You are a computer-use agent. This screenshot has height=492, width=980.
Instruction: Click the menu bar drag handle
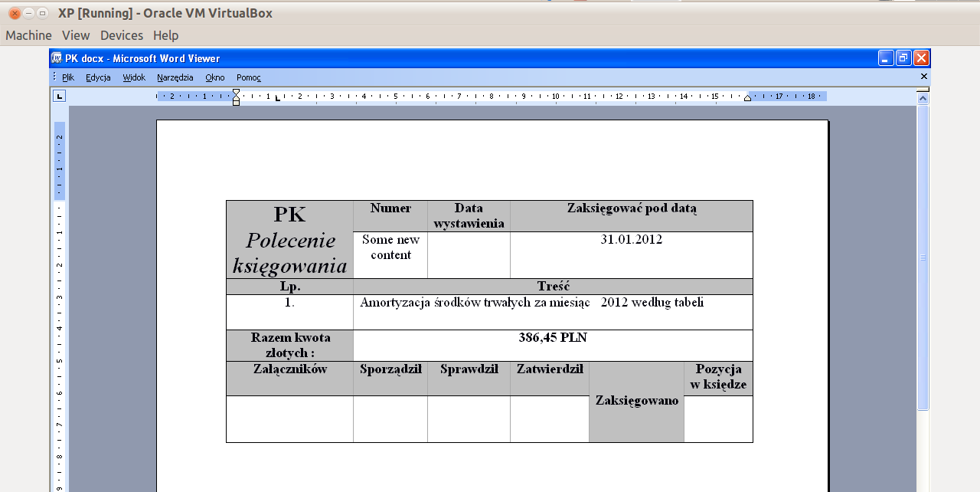click(54, 77)
